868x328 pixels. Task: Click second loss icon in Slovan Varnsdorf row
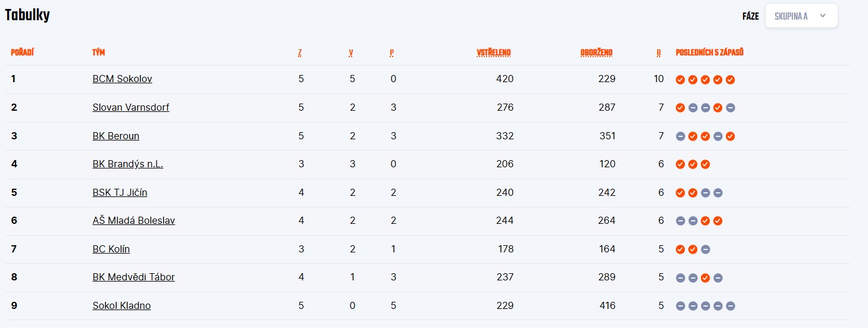click(705, 108)
